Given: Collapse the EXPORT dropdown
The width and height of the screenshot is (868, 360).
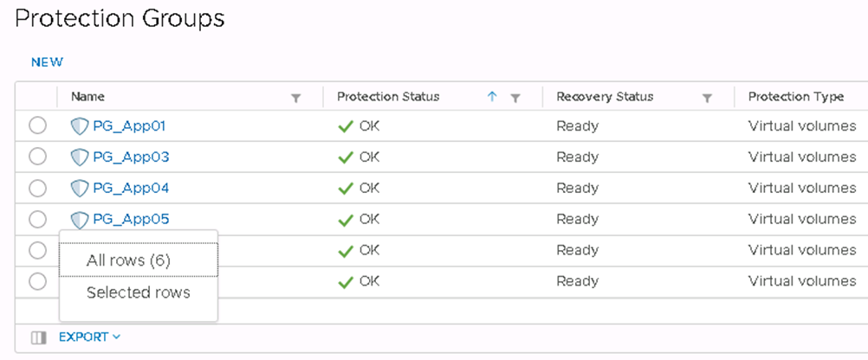Looking at the screenshot, I should 89,337.
